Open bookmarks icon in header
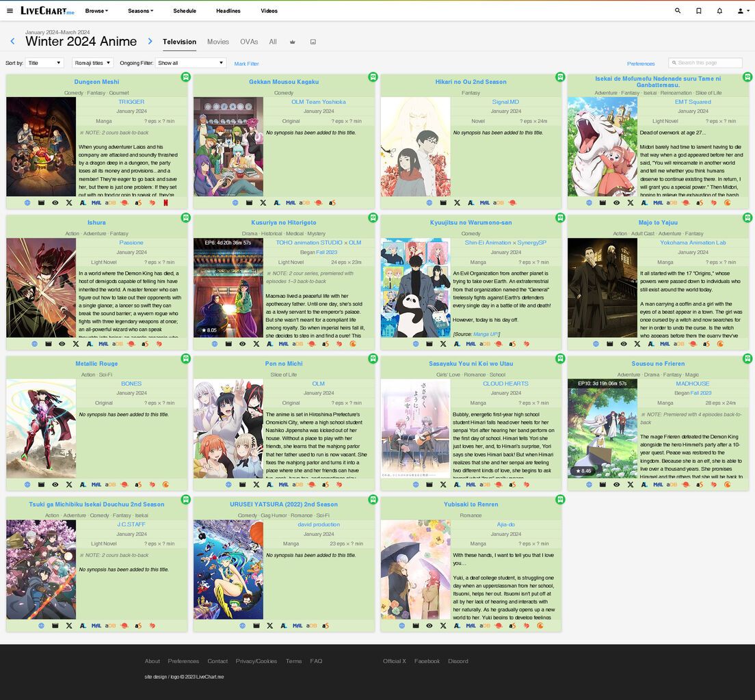The image size is (755, 700). [x=699, y=10]
